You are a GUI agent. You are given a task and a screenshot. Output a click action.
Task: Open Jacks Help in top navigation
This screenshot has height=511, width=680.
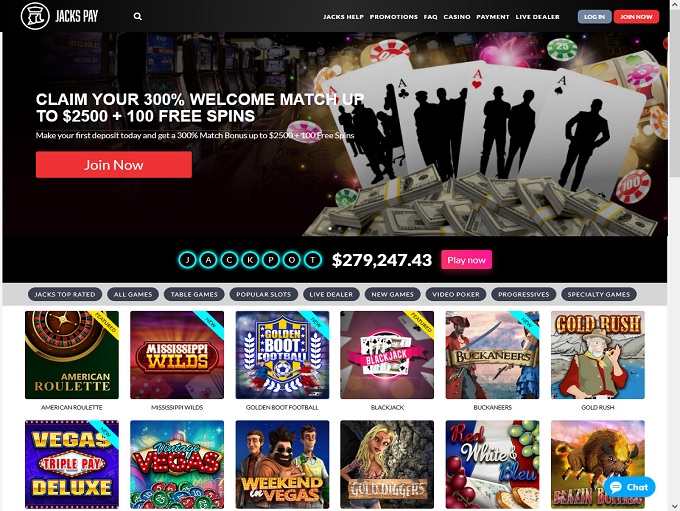343,17
